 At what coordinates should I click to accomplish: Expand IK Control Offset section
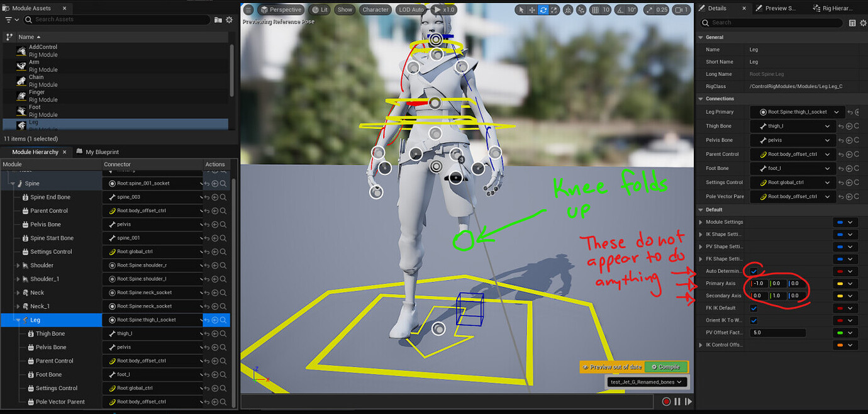pos(701,345)
